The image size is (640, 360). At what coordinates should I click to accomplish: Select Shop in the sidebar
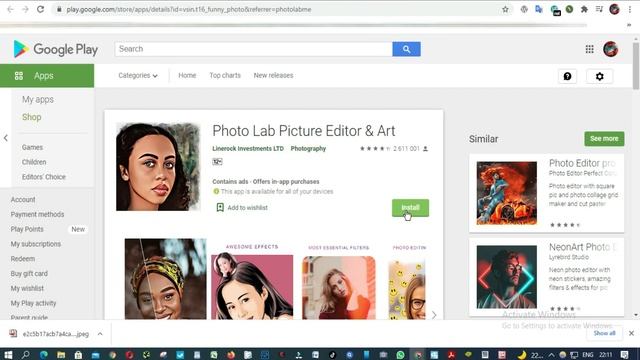coord(31,117)
